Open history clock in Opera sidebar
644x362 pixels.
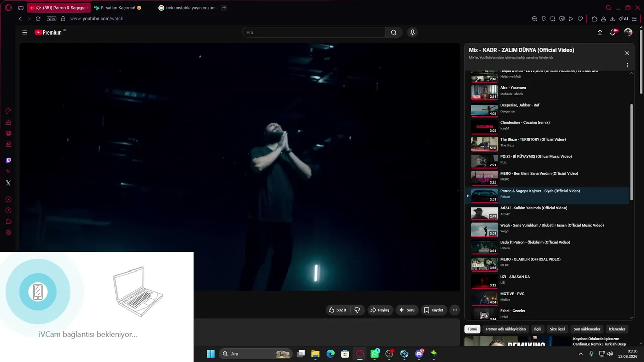click(8, 211)
